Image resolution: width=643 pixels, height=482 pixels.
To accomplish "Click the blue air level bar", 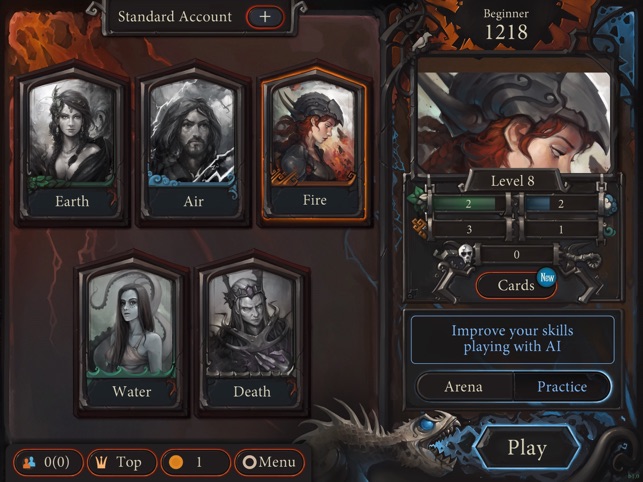I will 561,204.
